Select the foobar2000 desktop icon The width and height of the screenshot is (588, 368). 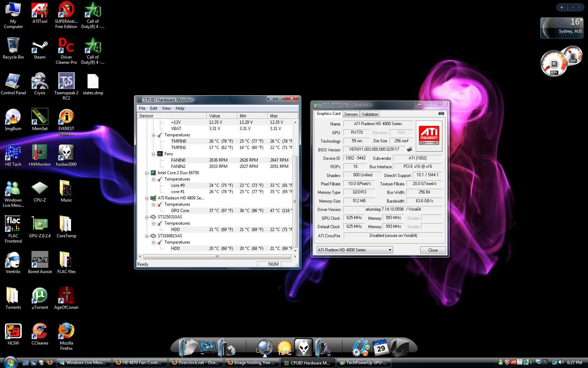click(x=66, y=156)
